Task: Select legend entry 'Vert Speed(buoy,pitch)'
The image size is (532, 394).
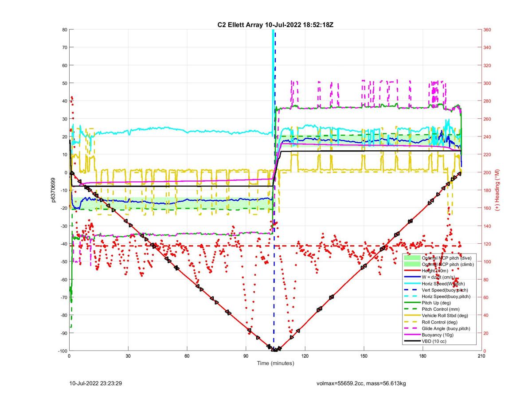Action: point(437,290)
